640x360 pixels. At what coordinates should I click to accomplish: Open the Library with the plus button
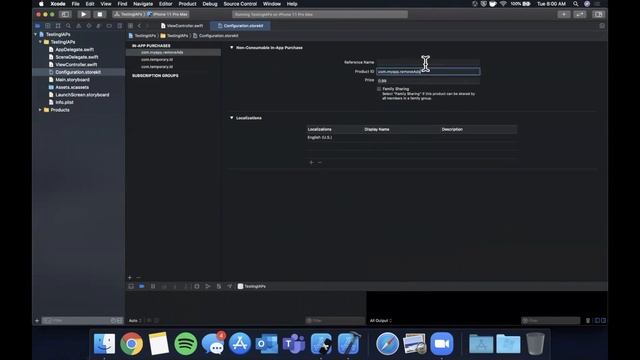point(564,14)
